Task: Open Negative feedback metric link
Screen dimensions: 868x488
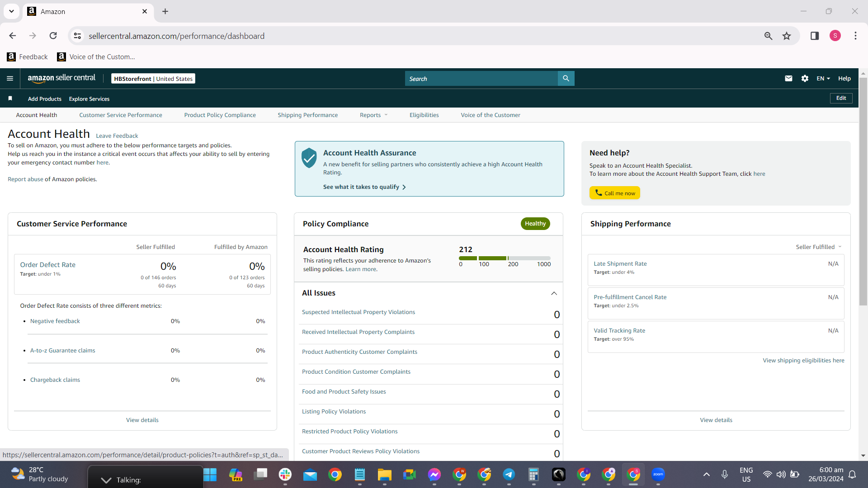Action: click(55, 321)
